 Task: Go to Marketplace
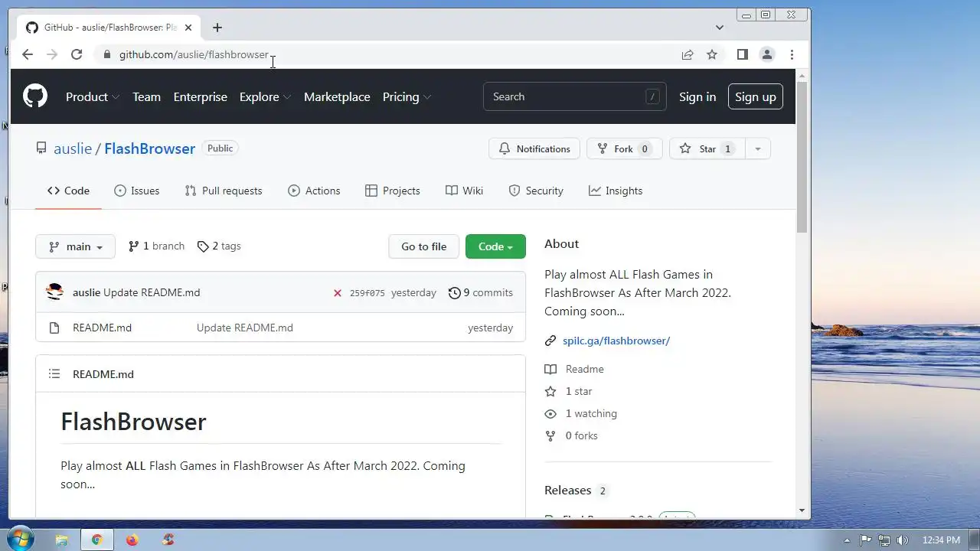pyautogui.click(x=337, y=96)
